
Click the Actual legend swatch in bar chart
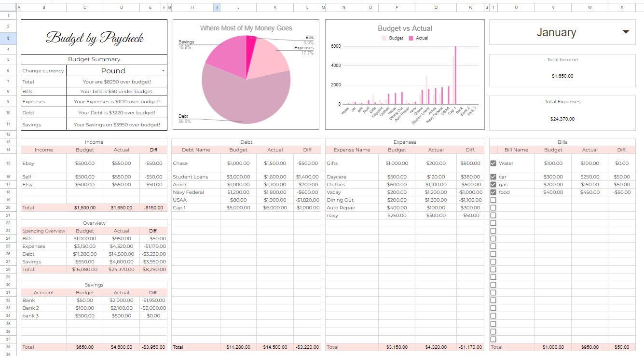coord(411,38)
